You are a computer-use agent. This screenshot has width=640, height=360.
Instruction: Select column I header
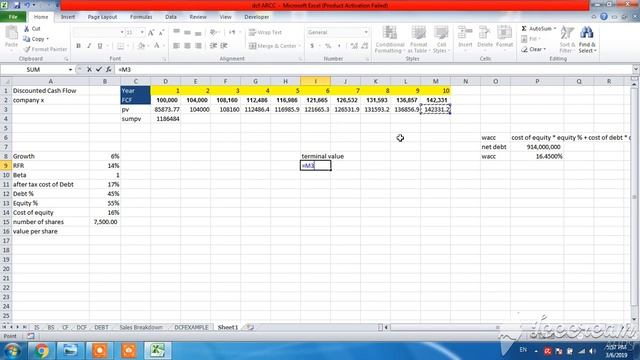click(x=316, y=81)
